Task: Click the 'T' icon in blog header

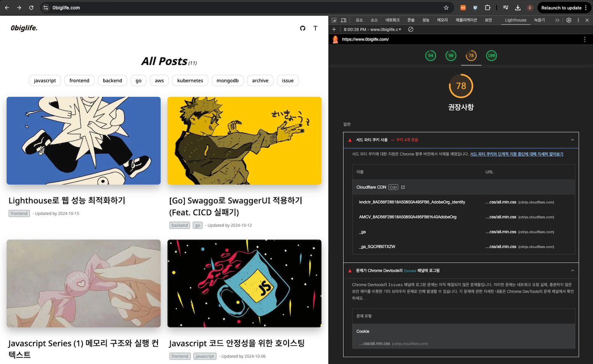Action: pyautogui.click(x=315, y=28)
